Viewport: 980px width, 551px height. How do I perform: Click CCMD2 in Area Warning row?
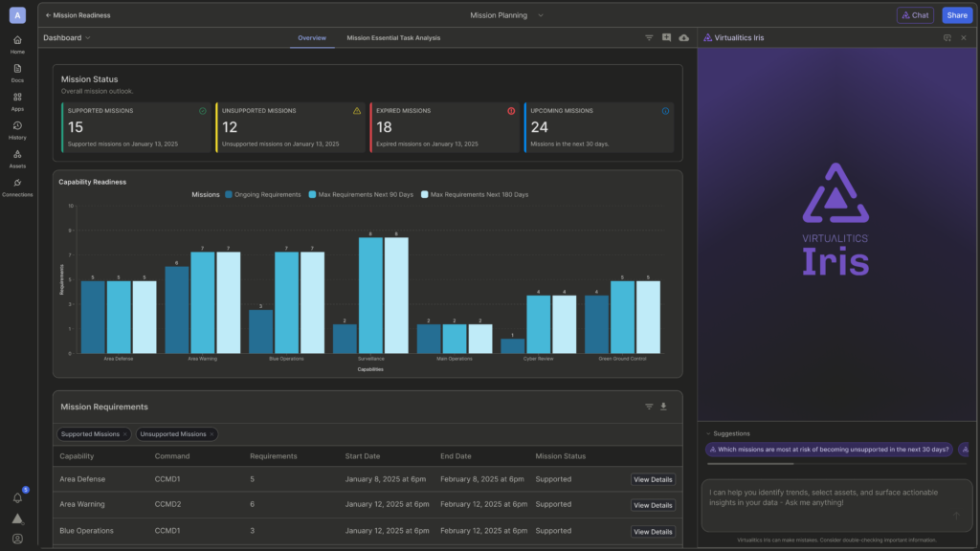pyautogui.click(x=167, y=505)
